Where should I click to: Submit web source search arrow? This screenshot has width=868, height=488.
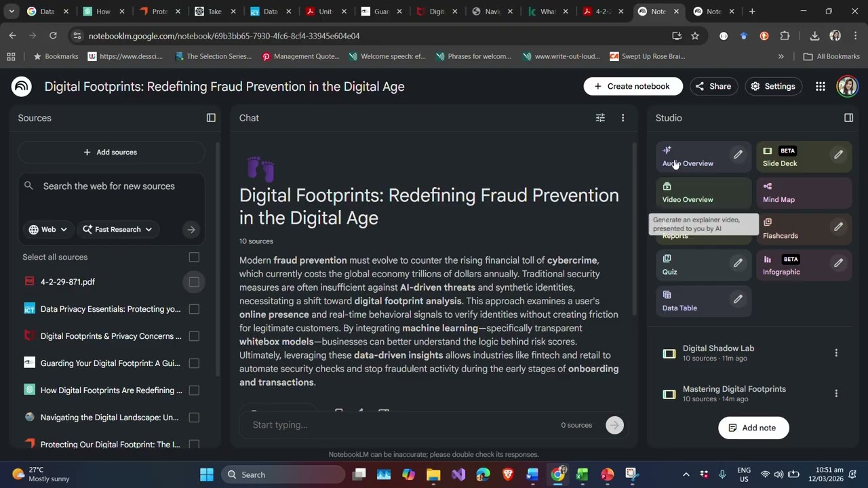[x=191, y=230]
